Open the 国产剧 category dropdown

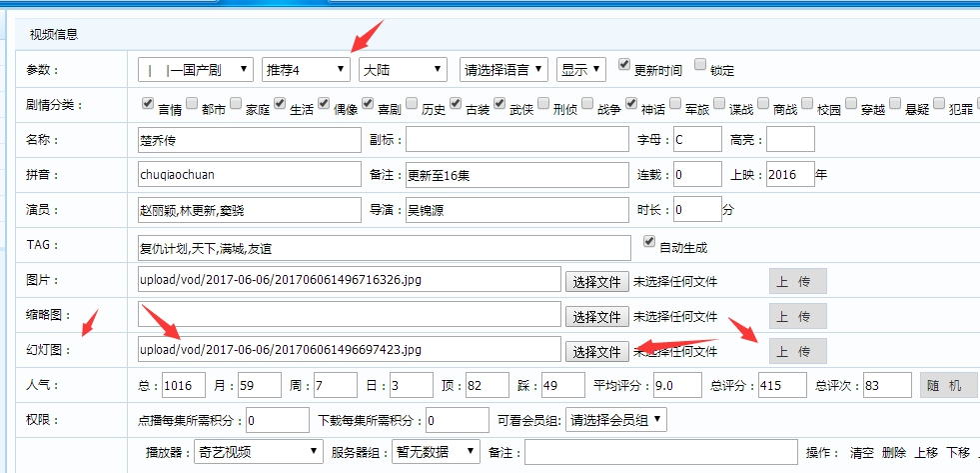coord(196,70)
